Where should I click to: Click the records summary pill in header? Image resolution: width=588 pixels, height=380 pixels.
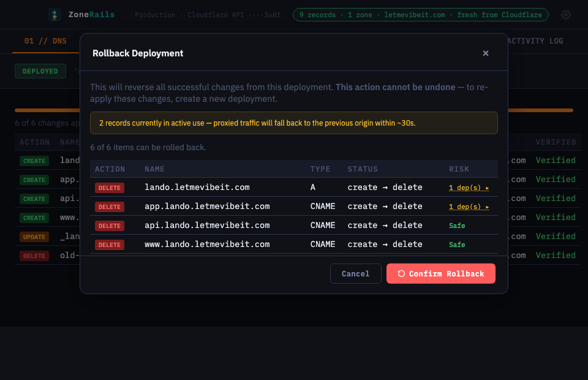(420, 15)
